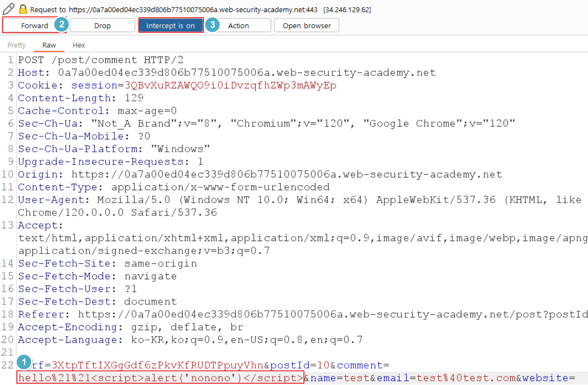The image size is (588, 385).
Task: Click Open browser button
Action: pyautogui.click(x=307, y=26)
